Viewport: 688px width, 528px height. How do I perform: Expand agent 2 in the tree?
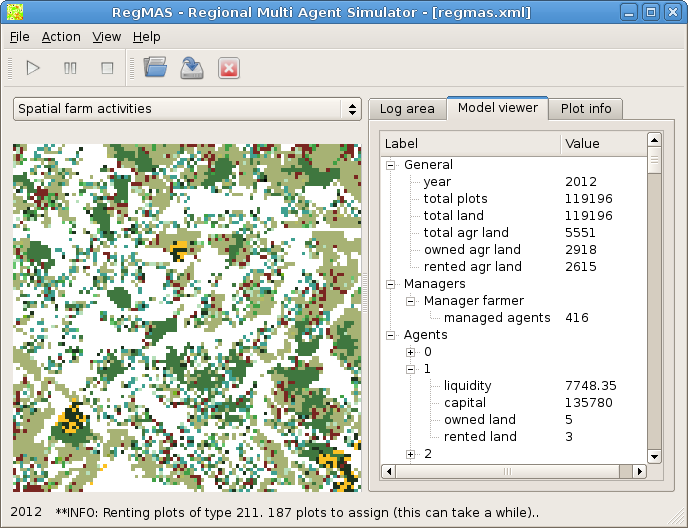click(410, 455)
